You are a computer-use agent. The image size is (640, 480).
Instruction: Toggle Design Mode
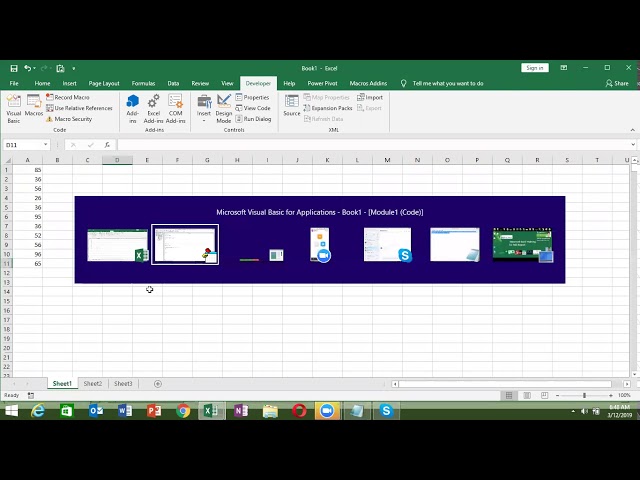224,109
